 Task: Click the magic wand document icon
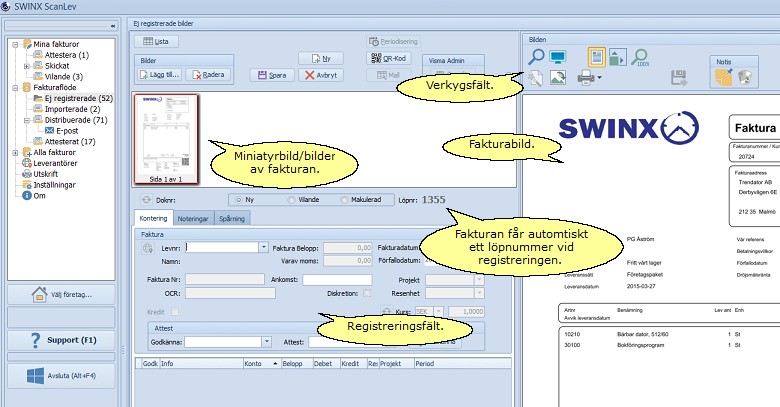(535, 78)
